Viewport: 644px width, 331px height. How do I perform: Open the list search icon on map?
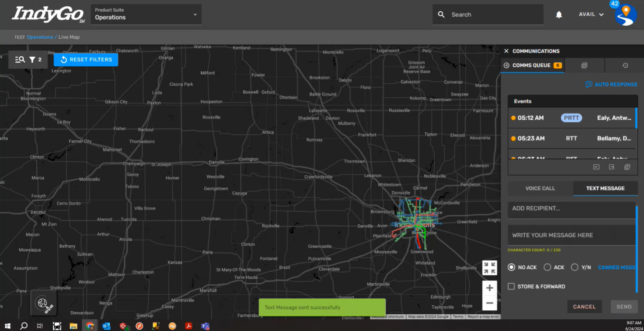[x=20, y=59]
